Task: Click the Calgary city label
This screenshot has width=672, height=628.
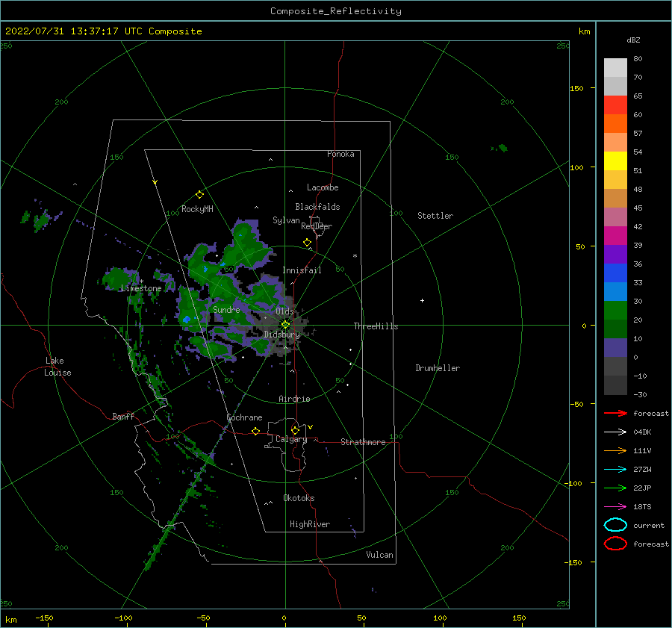Action: pyautogui.click(x=291, y=439)
